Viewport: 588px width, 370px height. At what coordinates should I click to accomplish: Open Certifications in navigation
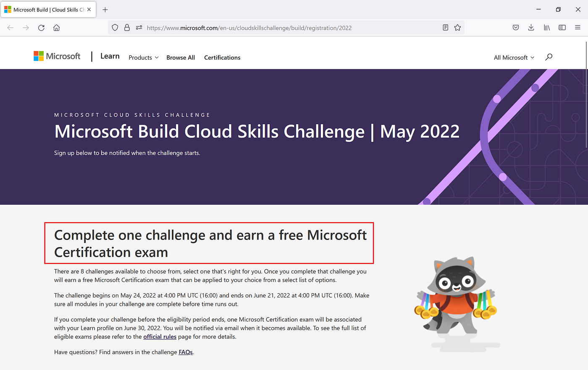coord(222,57)
